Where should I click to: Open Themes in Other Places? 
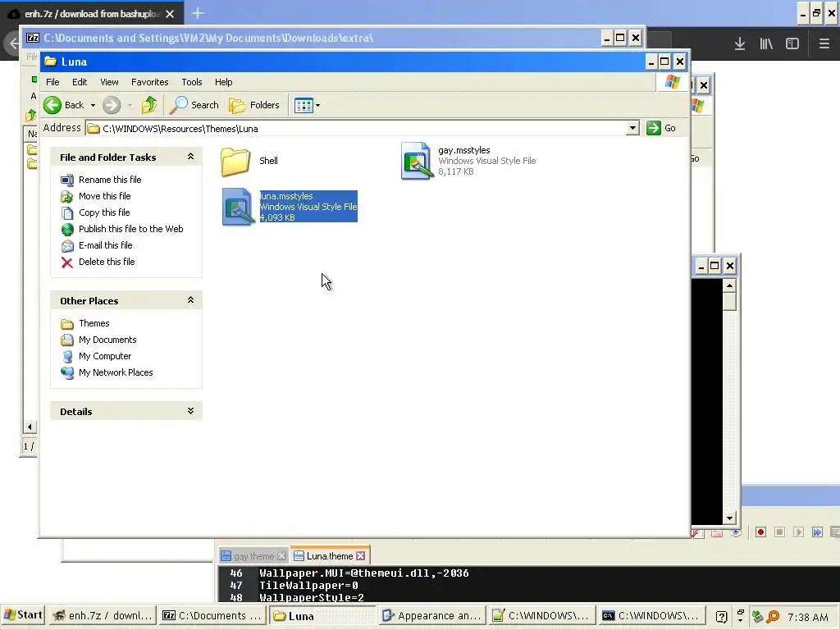tap(94, 323)
